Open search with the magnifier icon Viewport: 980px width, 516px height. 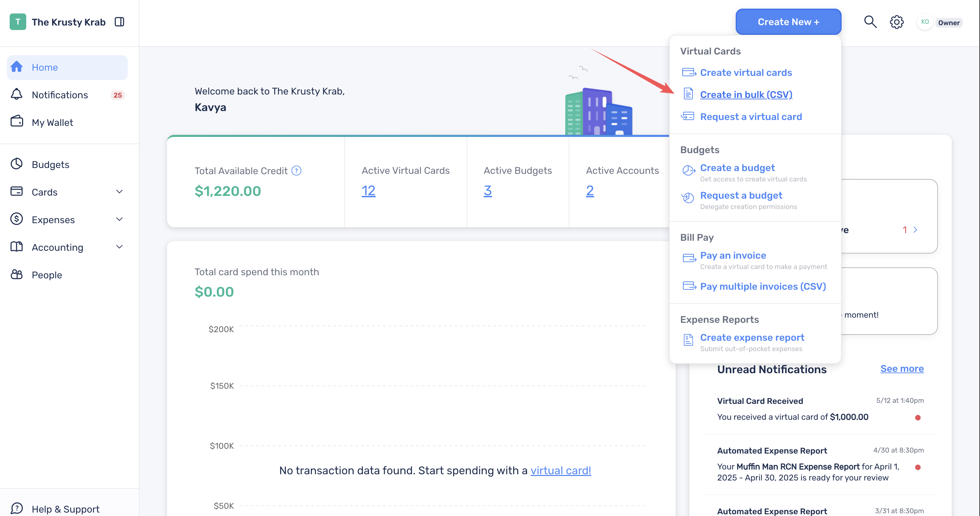click(870, 22)
